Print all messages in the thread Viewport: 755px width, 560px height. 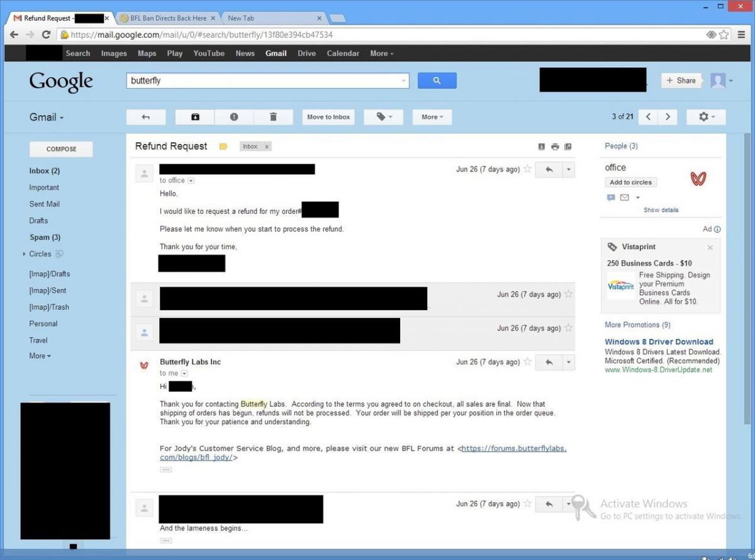tap(555, 147)
